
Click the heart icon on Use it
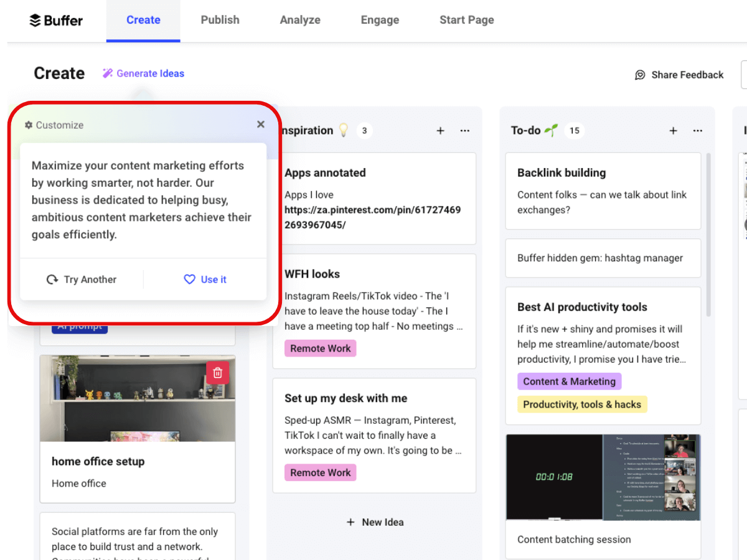click(x=189, y=279)
